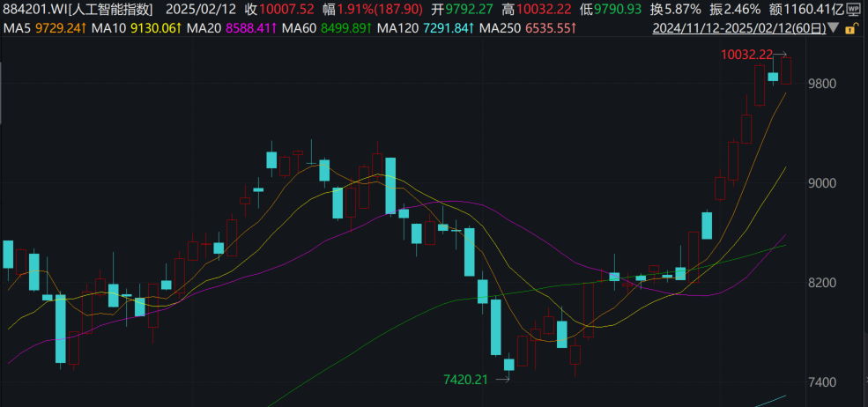
Task: Click the high price 高10032.22 in header
Action: pos(537,9)
